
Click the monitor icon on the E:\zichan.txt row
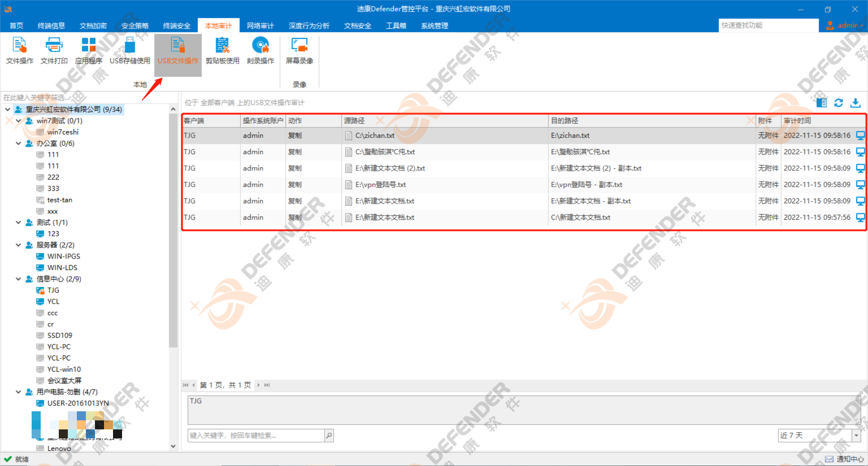(x=860, y=136)
